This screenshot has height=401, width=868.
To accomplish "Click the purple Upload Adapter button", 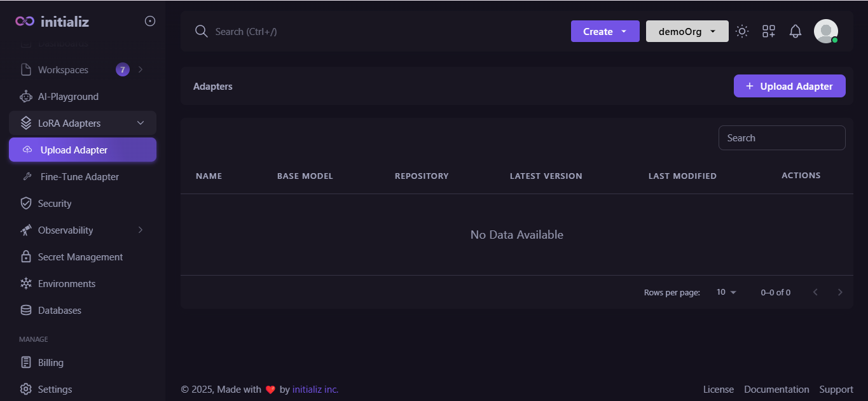I will coord(790,86).
